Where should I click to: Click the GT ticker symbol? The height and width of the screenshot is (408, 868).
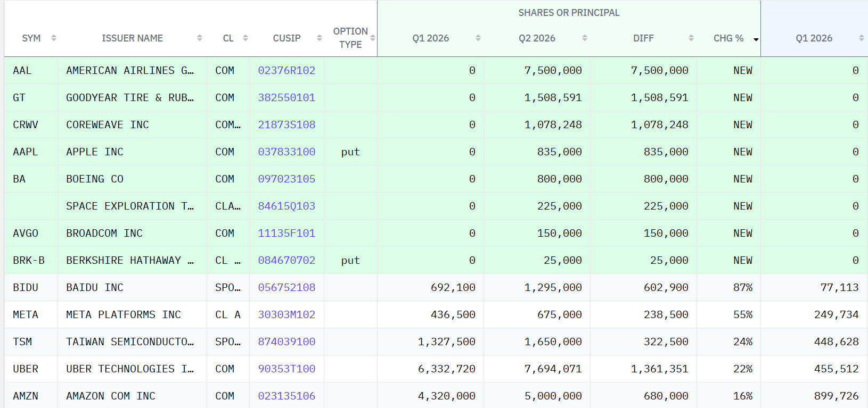pyautogui.click(x=19, y=97)
